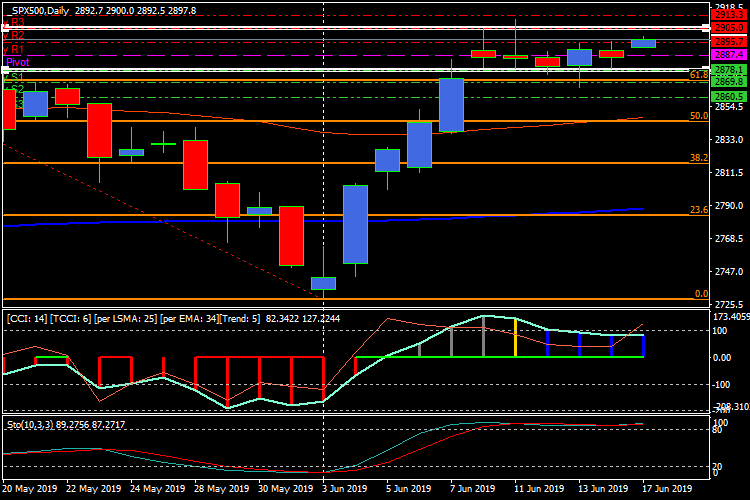Click the green 2878.1 price tag
Image resolution: width=750 pixels, height=500 pixels.
coord(729,70)
